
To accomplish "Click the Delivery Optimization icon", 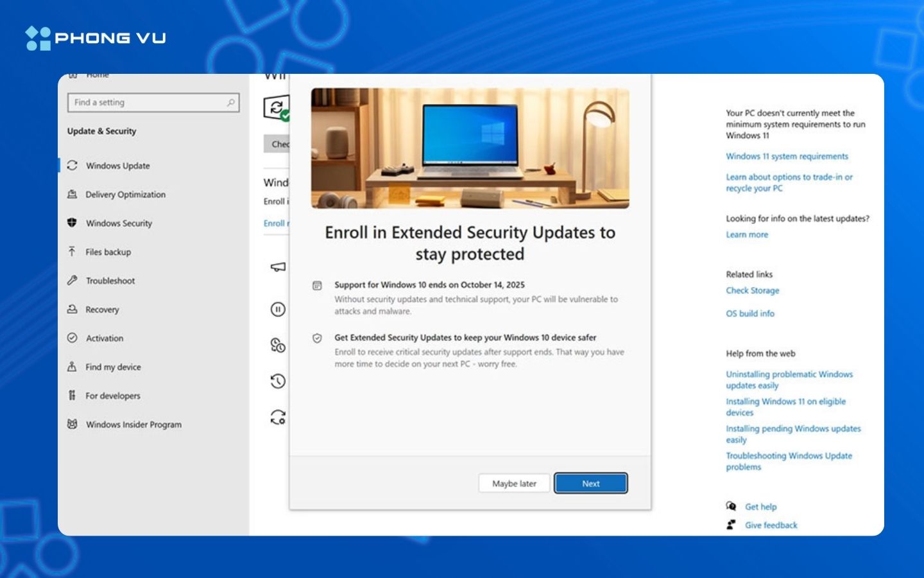I will [x=73, y=194].
